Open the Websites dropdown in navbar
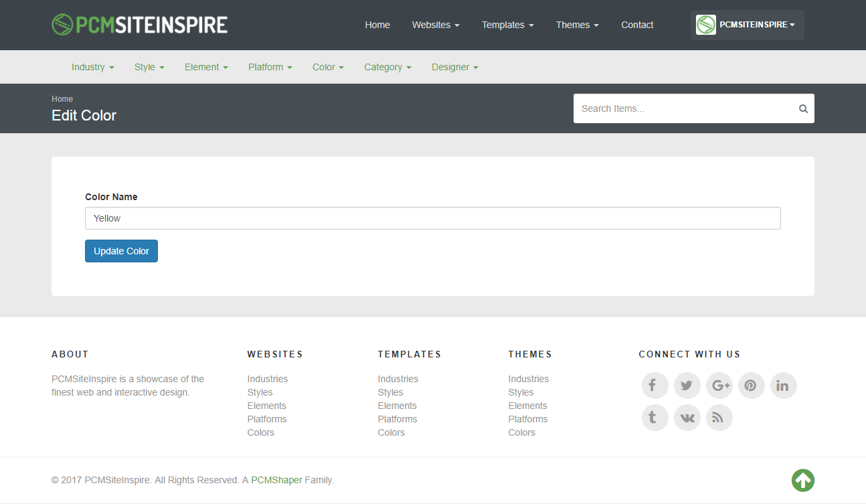The width and height of the screenshot is (866, 504). 436,25
